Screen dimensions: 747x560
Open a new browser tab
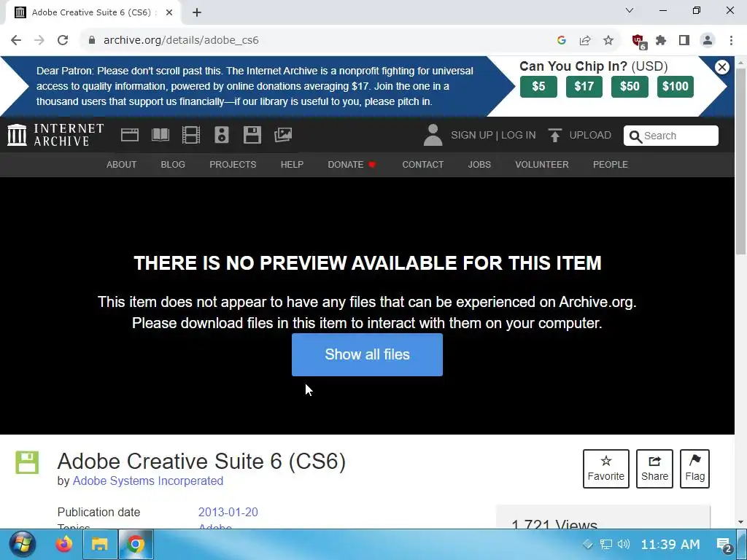(197, 12)
